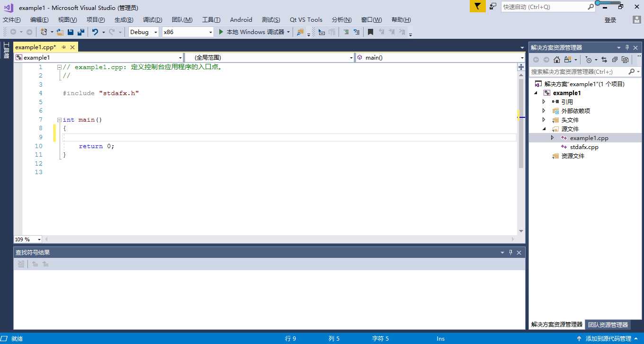Expand the 外部依赖项 tree node
Screen dimensions: 644x344
tap(544, 111)
